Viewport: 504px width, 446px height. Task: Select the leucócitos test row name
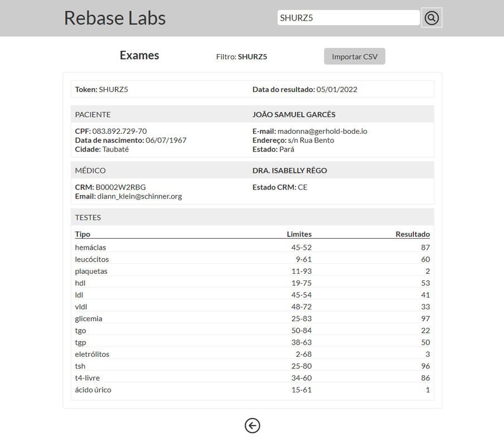pos(92,259)
